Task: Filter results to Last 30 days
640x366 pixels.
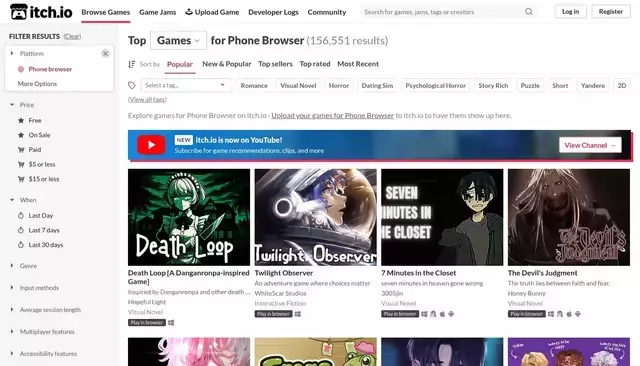Action: tap(46, 245)
